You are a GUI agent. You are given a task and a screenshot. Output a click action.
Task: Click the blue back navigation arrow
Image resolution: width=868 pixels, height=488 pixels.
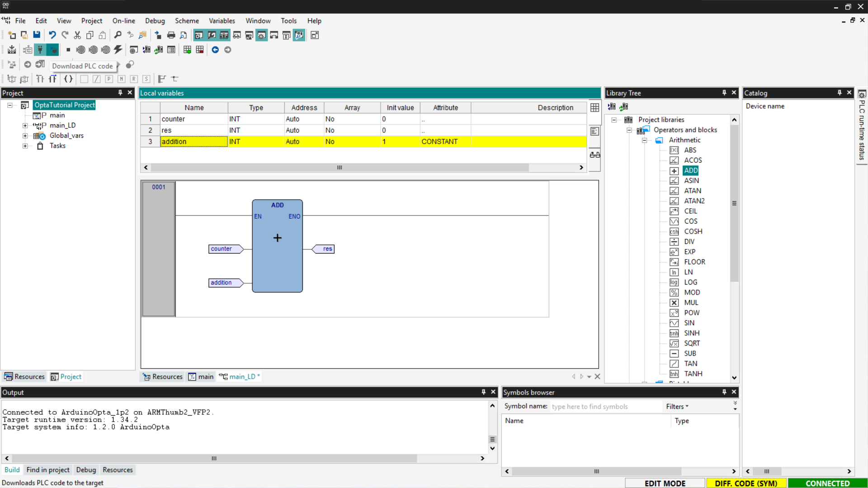pos(215,50)
